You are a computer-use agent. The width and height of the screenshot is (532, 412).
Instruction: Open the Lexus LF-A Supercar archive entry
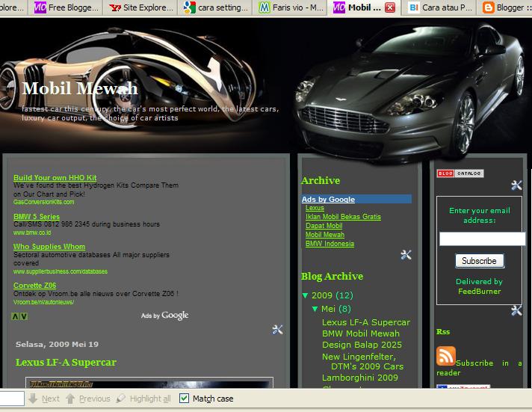[x=366, y=322]
